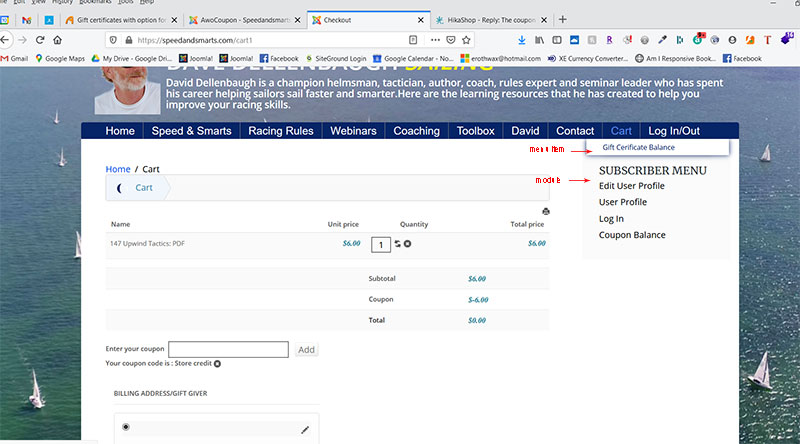Open the Toolbox menu item
This screenshot has width=800, height=444.
click(476, 131)
